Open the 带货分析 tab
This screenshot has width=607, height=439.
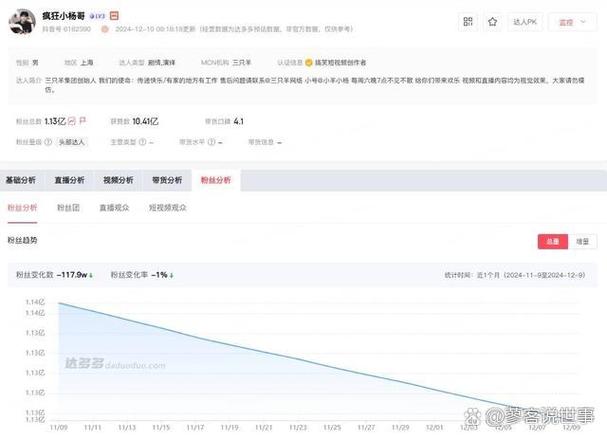(166, 180)
